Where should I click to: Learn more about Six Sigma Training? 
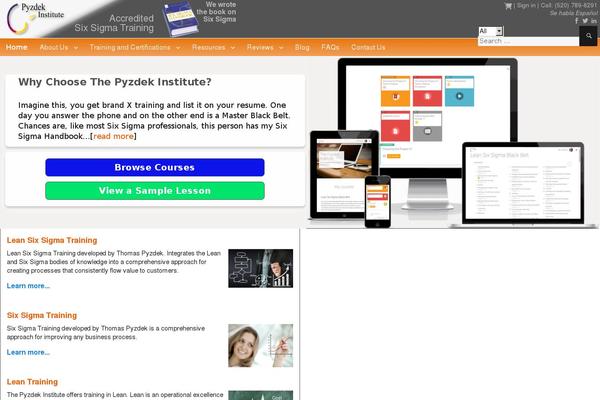pos(28,353)
